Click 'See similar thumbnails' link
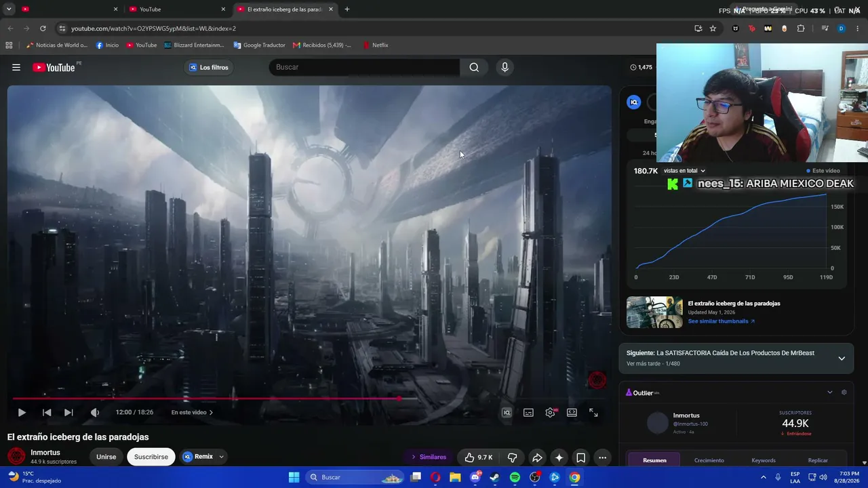The height and width of the screenshot is (488, 868). 722,321
